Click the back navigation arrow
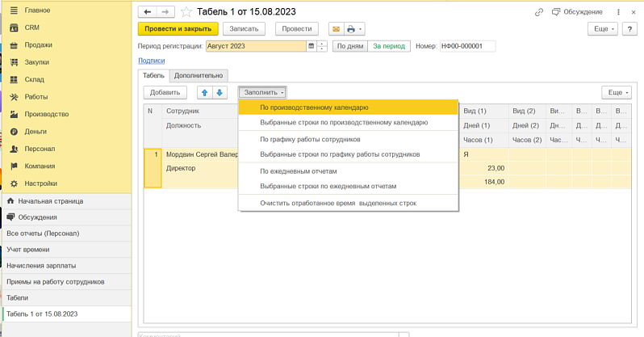Image resolution: width=644 pixels, height=337 pixels. pos(147,12)
